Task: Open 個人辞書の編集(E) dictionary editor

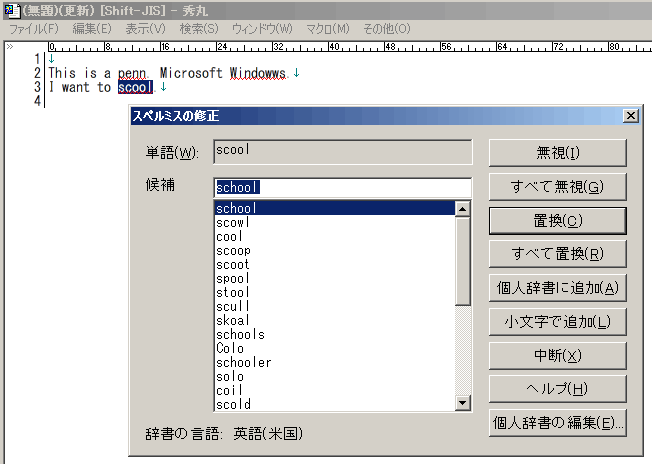Action: click(x=557, y=423)
